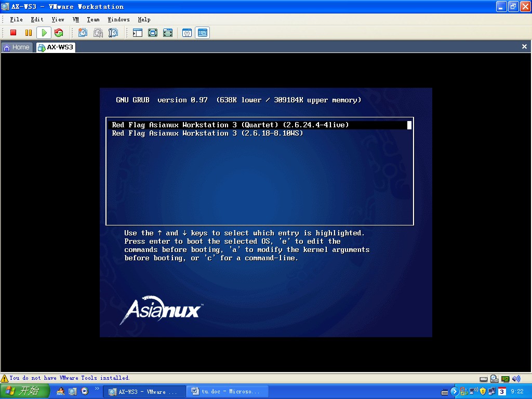The image size is (532, 399).
Task: Open the Snapshot Manager wrench-clock icon
Action: click(113, 33)
